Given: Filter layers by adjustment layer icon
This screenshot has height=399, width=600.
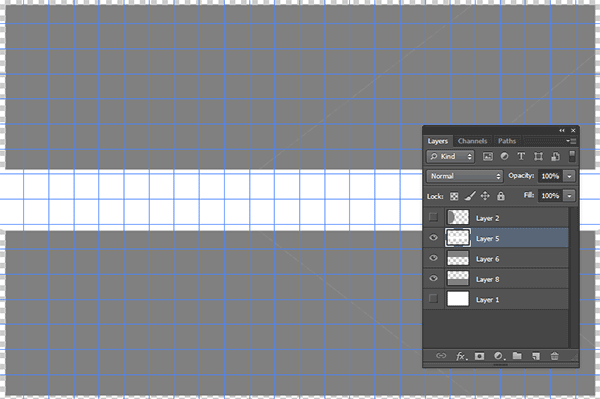Looking at the screenshot, I should click(x=504, y=156).
